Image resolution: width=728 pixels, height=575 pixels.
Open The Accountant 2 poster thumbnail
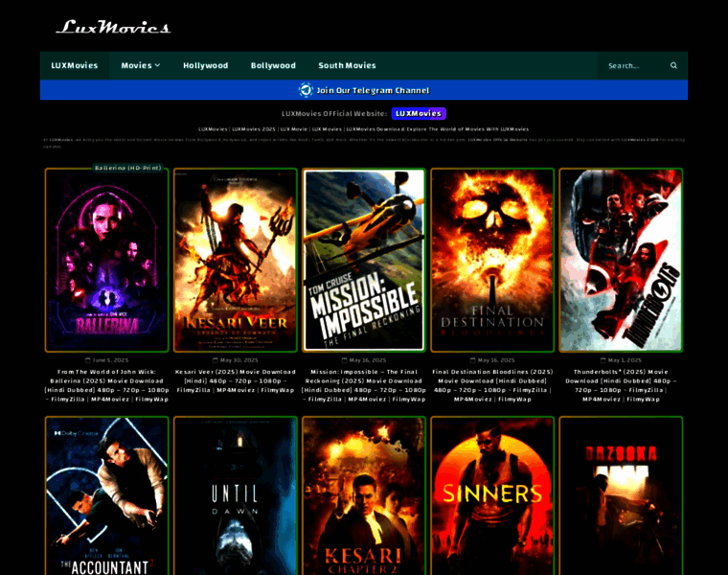pyautogui.click(x=106, y=496)
